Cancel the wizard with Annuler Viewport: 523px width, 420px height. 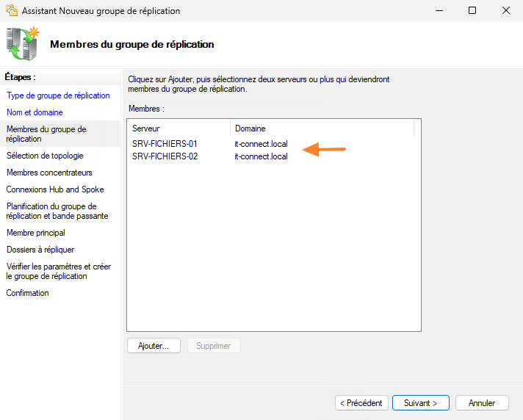coord(482,403)
